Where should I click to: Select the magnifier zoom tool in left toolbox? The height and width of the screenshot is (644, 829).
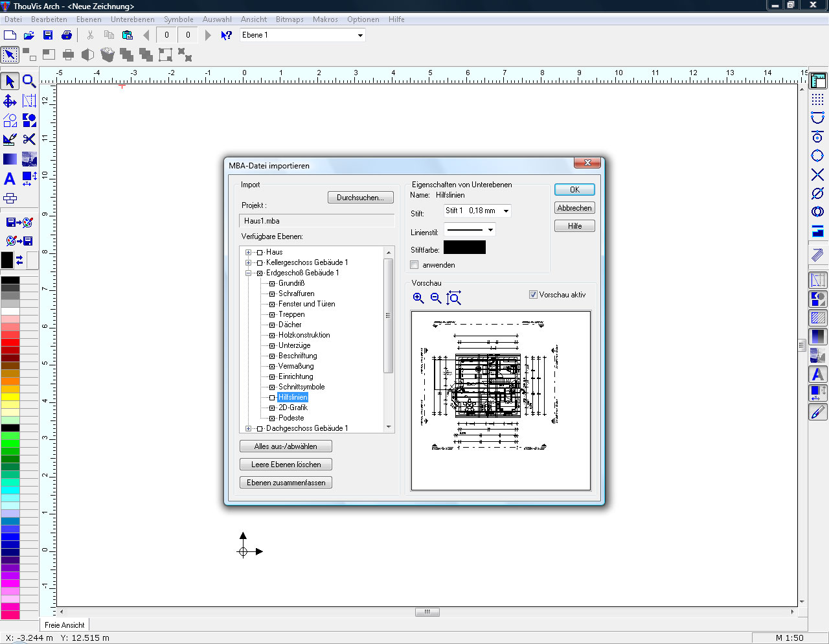pyautogui.click(x=29, y=81)
